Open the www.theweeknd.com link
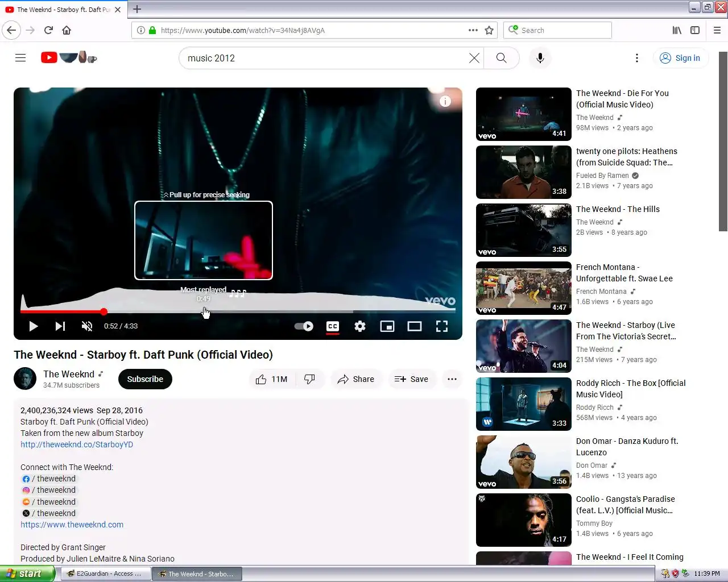 pos(72,525)
